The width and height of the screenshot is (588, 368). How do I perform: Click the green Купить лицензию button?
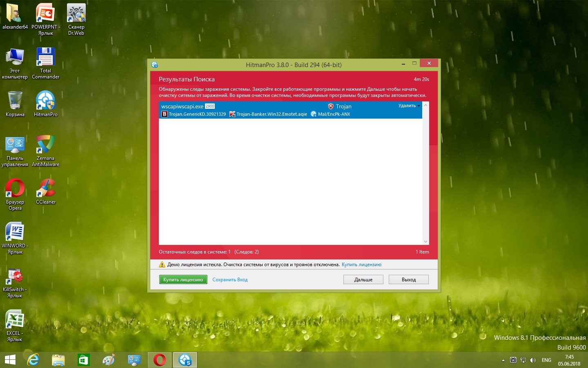[183, 280]
